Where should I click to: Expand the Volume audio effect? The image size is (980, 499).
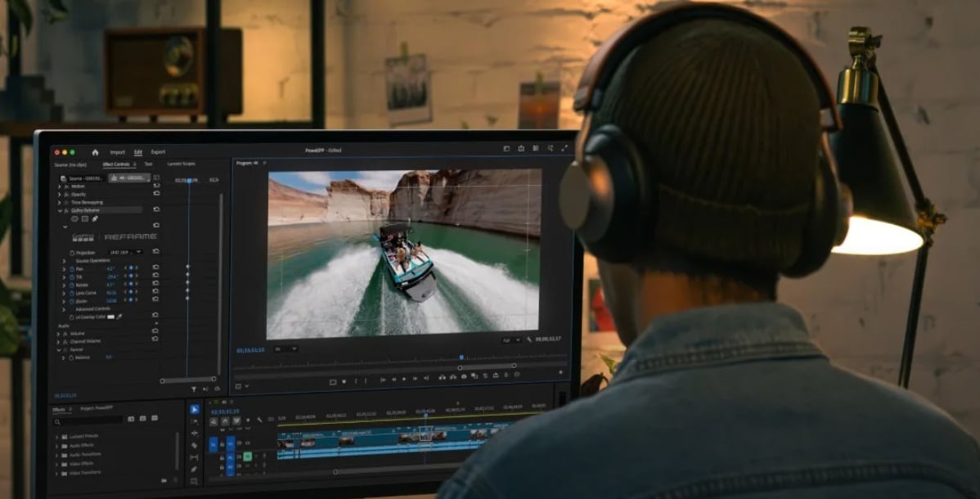pos(58,334)
